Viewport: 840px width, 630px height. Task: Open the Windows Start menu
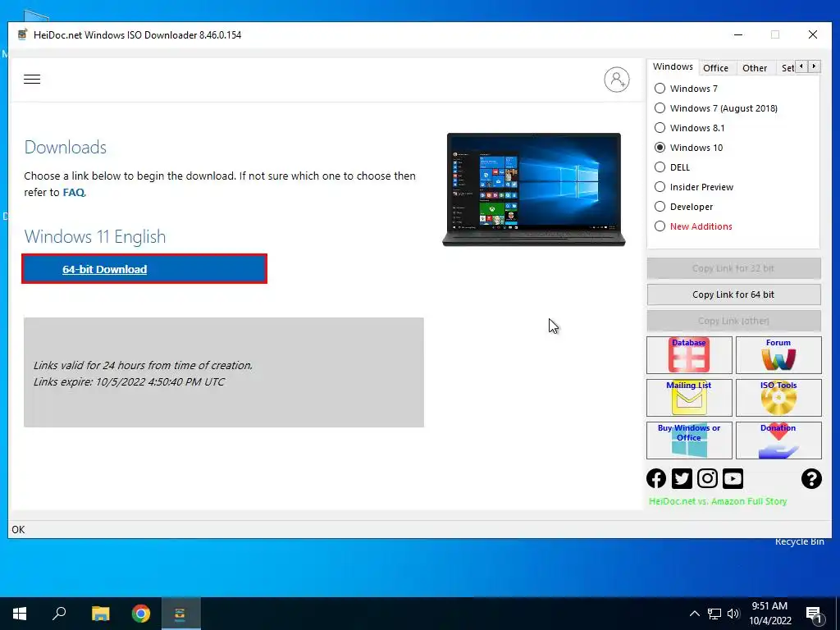(20, 614)
